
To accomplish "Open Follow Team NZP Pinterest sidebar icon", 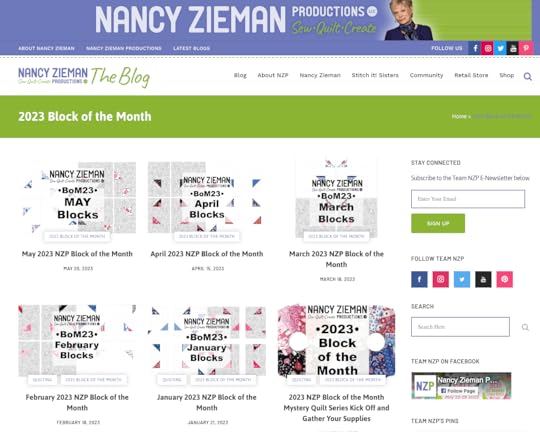I will (505, 279).
